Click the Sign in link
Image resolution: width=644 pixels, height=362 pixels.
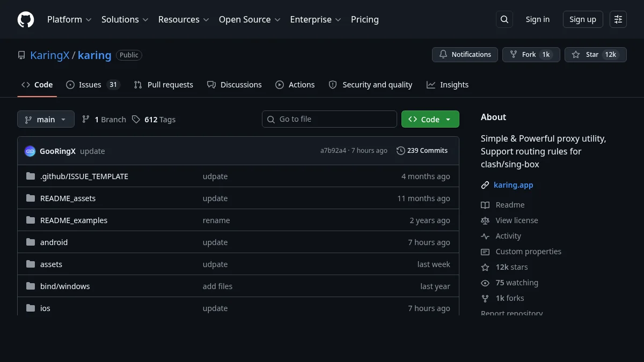pyautogui.click(x=538, y=19)
